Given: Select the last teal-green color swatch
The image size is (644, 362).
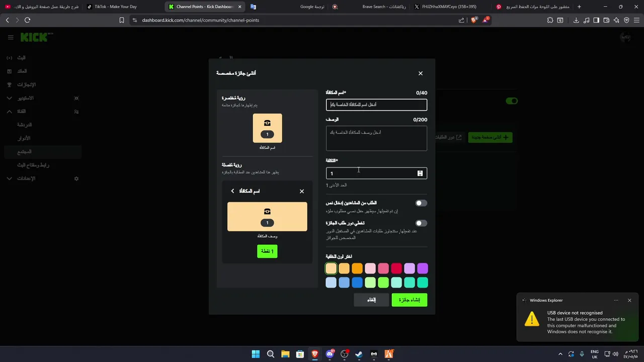Looking at the screenshot, I should click(x=423, y=283).
